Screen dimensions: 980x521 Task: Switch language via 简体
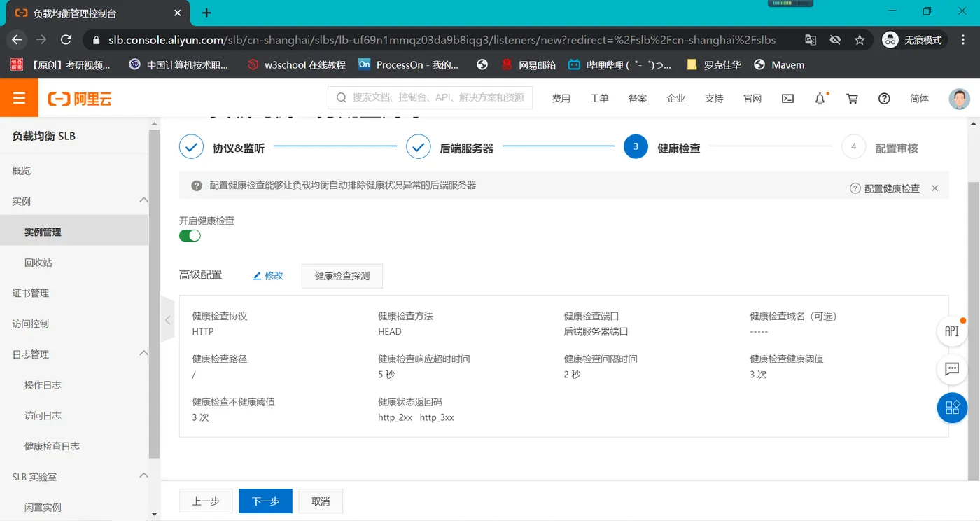(x=919, y=99)
